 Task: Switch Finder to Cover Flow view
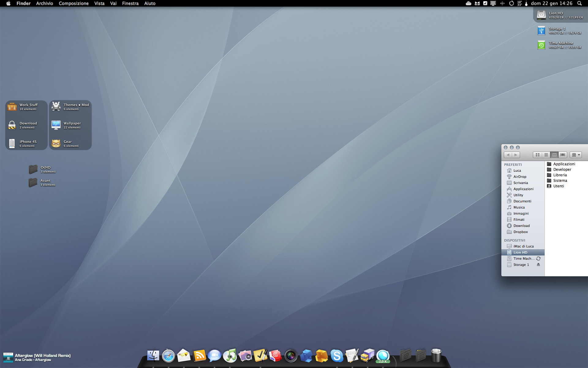[x=563, y=155]
